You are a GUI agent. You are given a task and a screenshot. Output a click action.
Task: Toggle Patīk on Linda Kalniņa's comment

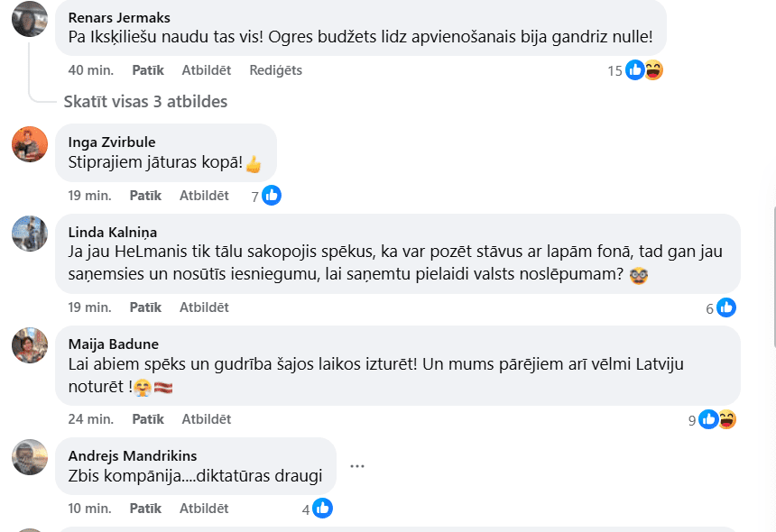coord(145,307)
